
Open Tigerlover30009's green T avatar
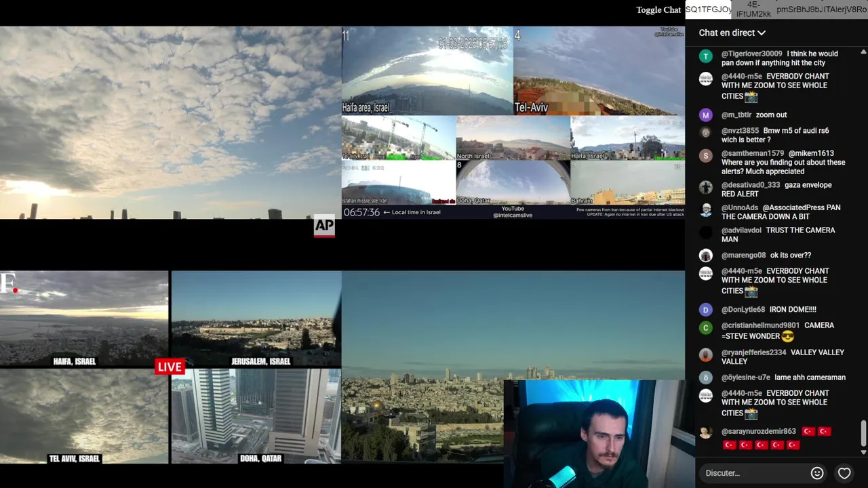click(706, 57)
